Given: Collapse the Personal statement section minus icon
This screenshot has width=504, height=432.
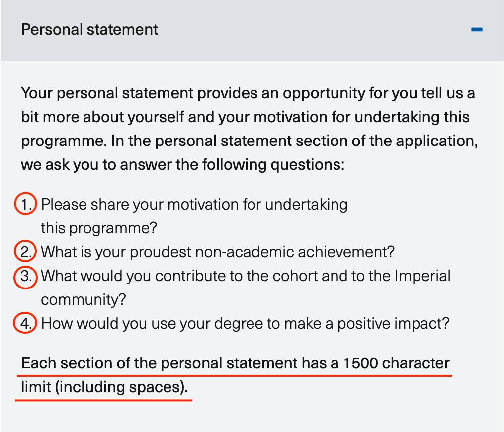Looking at the screenshot, I should pyautogui.click(x=477, y=30).
